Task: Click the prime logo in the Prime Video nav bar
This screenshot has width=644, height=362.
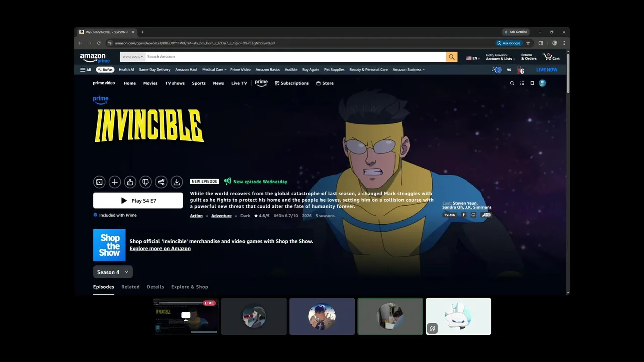Action: pos(261,83)
